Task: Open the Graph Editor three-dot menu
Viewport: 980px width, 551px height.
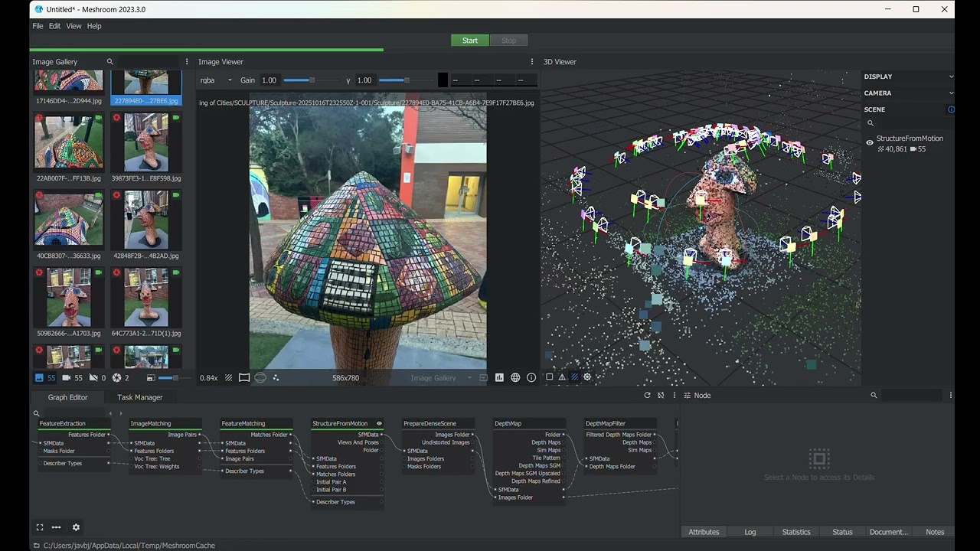Action: [674, 396]
